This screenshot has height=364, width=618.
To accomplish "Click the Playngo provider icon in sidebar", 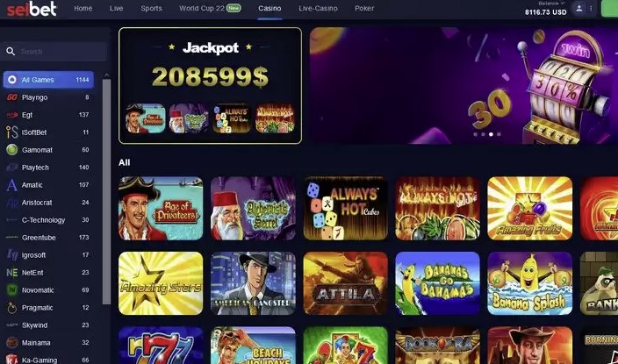I will (11, 97).
